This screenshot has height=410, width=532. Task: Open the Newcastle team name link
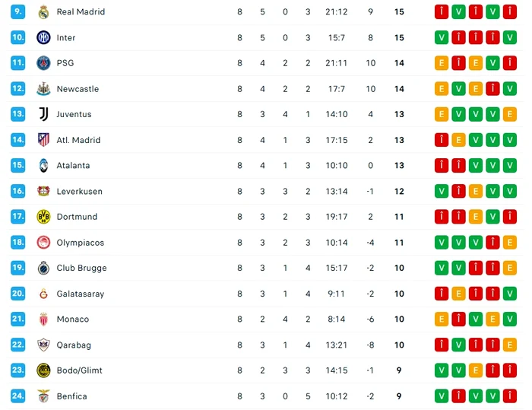78,89
